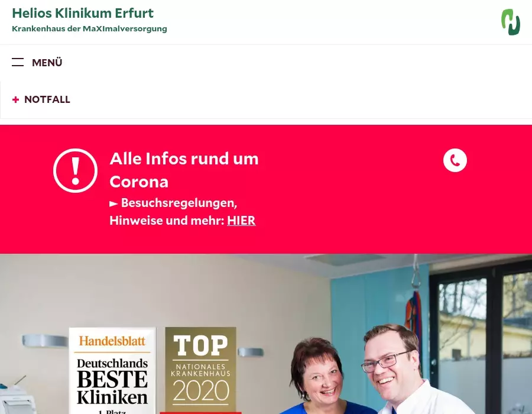Click the Besuchsregelungen text line

pos(179,203)
